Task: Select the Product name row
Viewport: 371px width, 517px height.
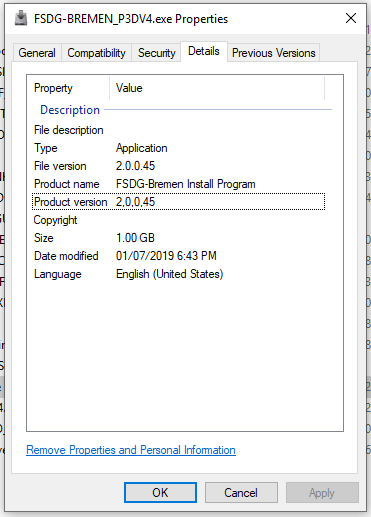Action: [178, 184]
